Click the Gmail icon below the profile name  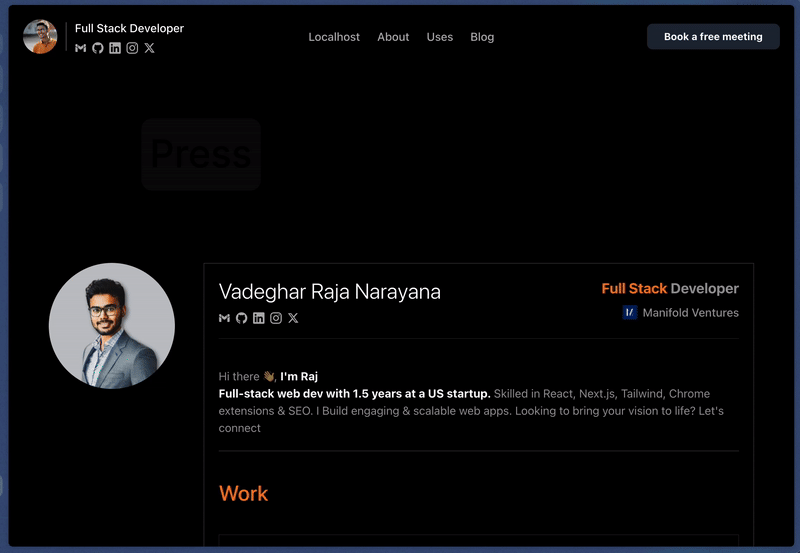(225, 318)
